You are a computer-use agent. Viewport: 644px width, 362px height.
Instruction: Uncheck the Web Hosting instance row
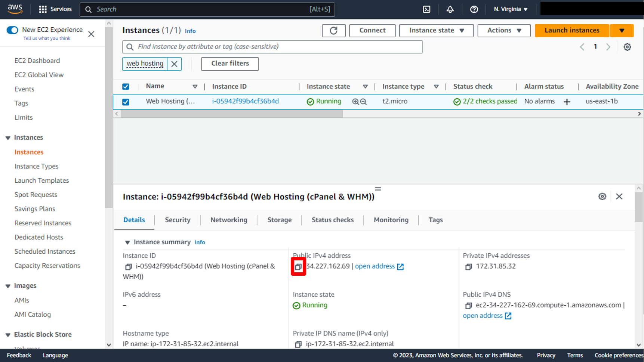point(126,102)
